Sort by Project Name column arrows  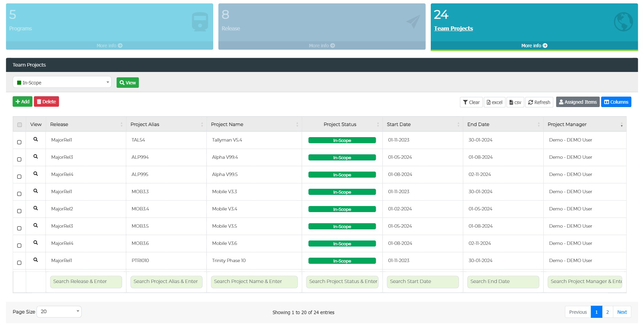coord(297,125)
